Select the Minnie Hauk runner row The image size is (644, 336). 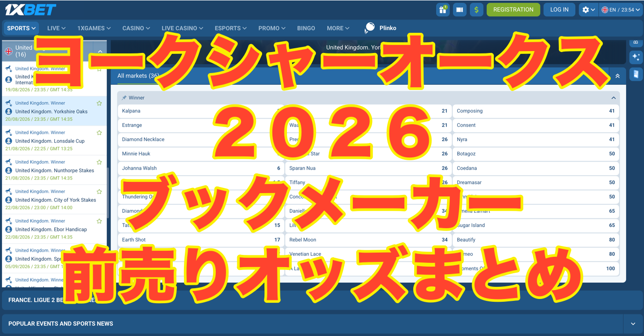coord(201,154)
